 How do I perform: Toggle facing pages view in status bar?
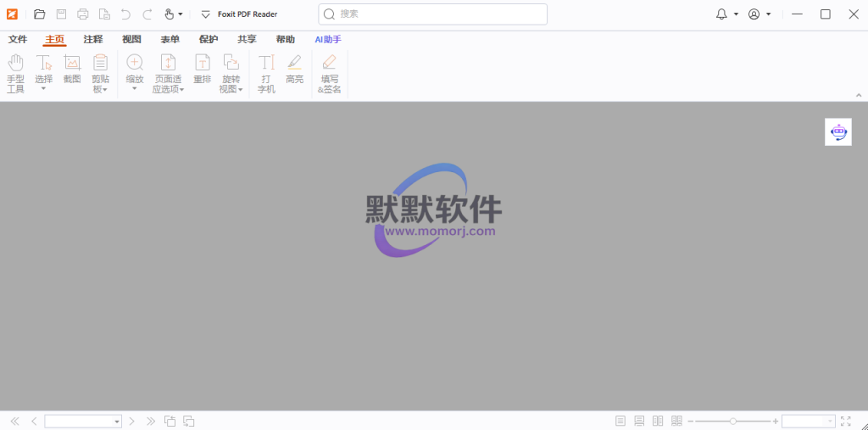coord(658,421)
